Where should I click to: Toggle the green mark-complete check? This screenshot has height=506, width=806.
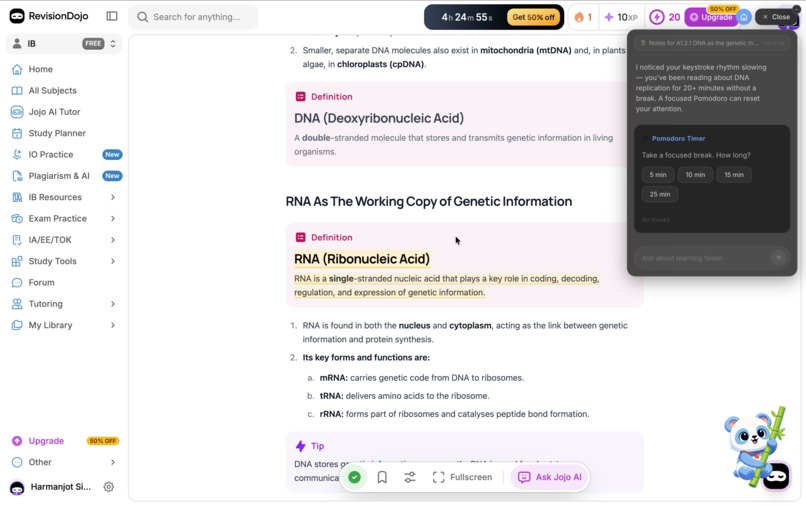coord(354,477)
